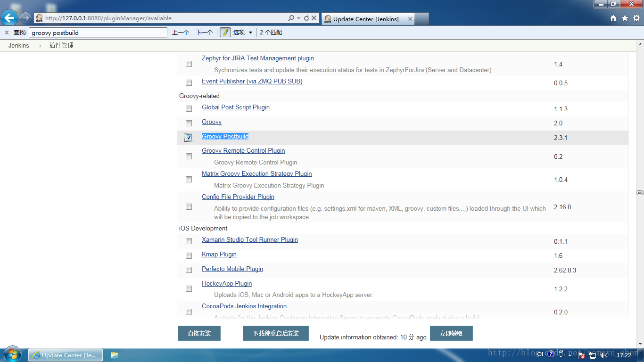Close the find bar with X
Image resolution: width=644 pixels, height=362 pixels.
coord(7,33)
